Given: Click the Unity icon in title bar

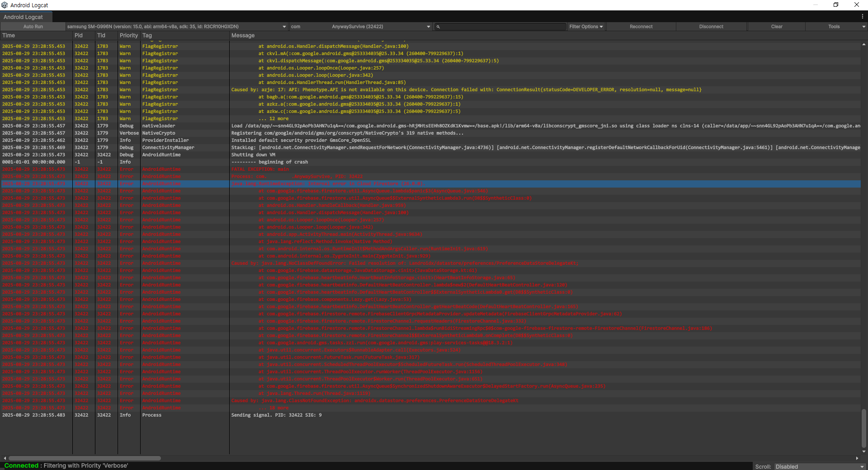Looking at the screenshot, I should pyautogui.click(x=5, y=5).
